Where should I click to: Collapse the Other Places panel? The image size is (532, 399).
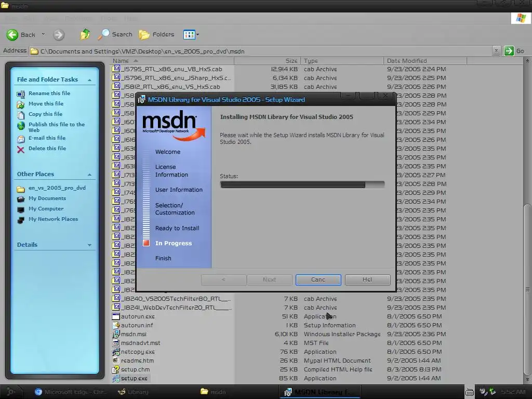[89, 175]
